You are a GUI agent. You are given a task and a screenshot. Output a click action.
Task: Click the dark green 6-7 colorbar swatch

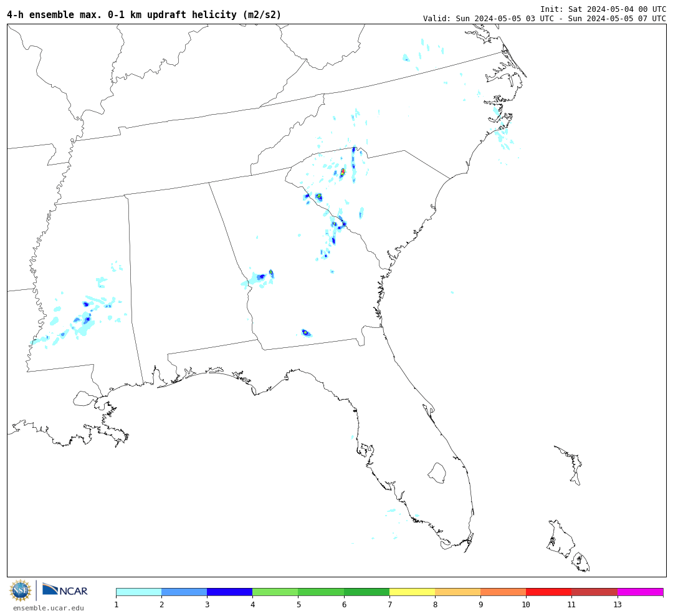[x=366, y=592]
